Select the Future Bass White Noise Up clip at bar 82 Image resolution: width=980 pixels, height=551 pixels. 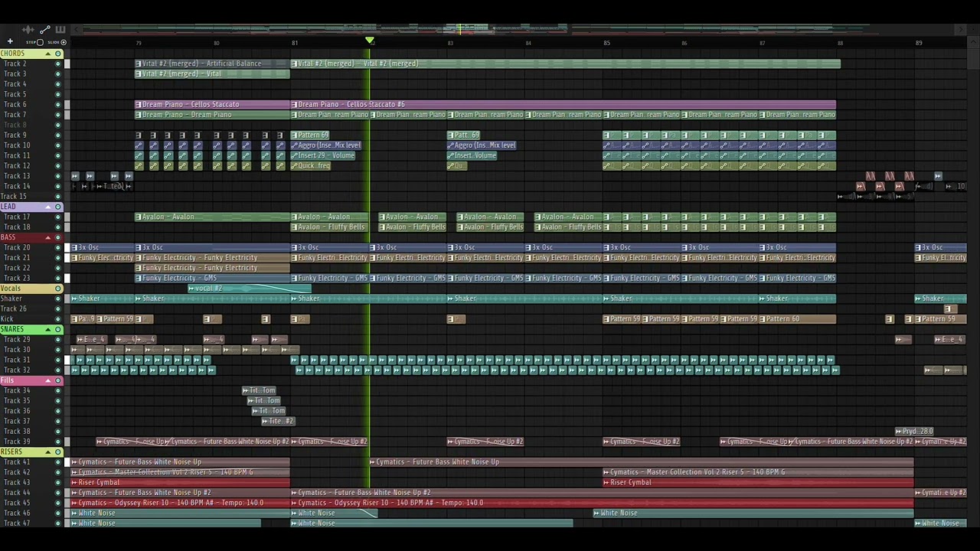coord(641,462)
